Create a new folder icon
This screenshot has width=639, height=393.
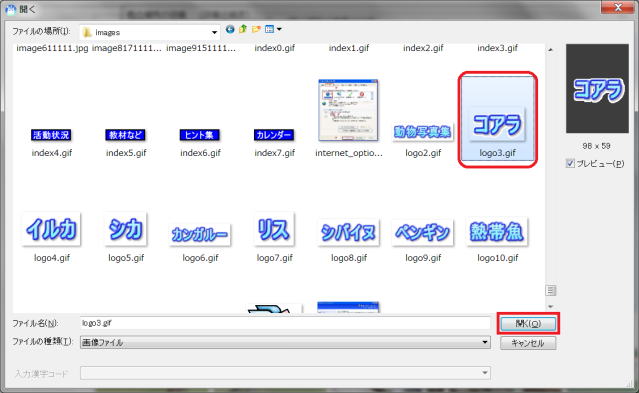pyautogui.click(x=256, y=29)
